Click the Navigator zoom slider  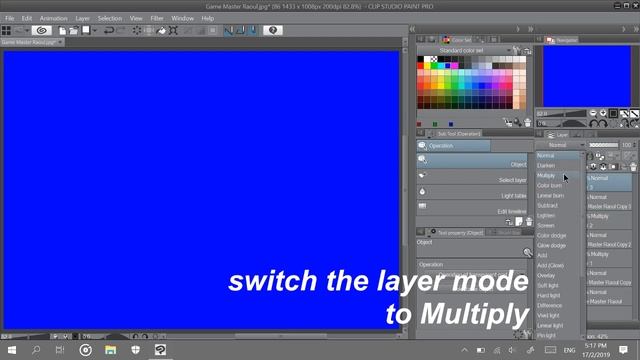tap(561, 113)
